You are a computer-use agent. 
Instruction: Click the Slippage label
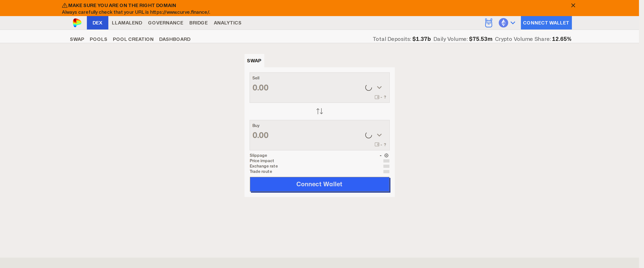[258, 155]
